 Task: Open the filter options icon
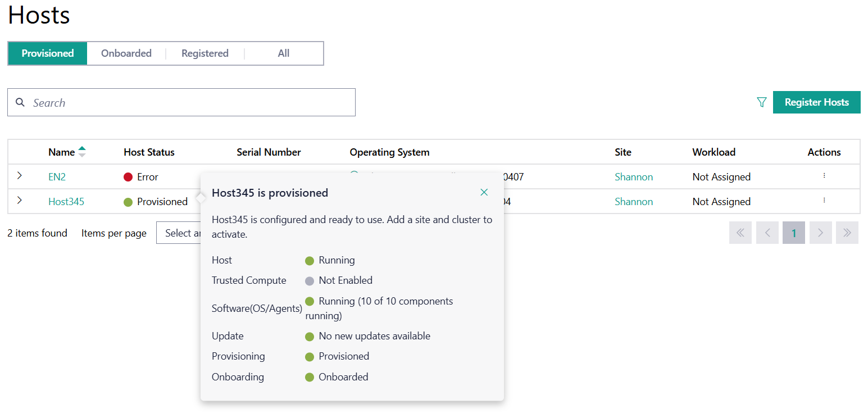click(x=761, y=102)
